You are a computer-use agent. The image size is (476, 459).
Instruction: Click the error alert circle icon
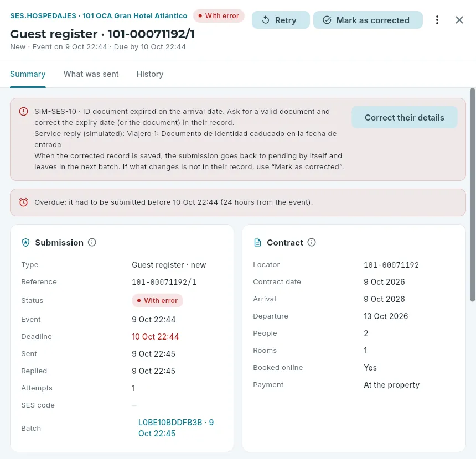(x=23, y=112)
